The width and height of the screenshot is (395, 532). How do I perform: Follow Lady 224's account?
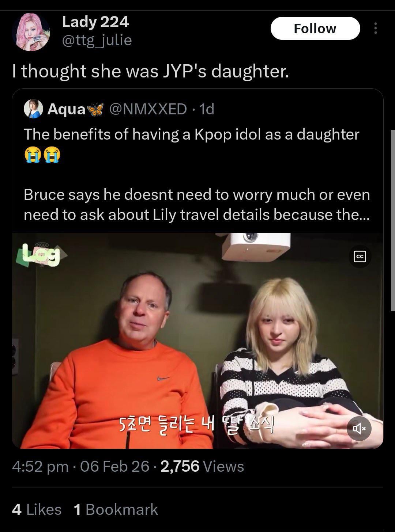point(315,28)
